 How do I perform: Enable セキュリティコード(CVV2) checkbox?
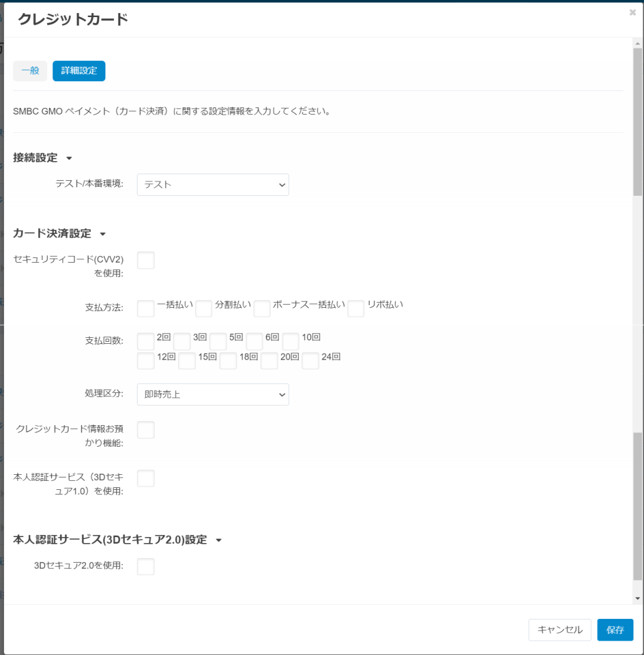click(146, 260)
